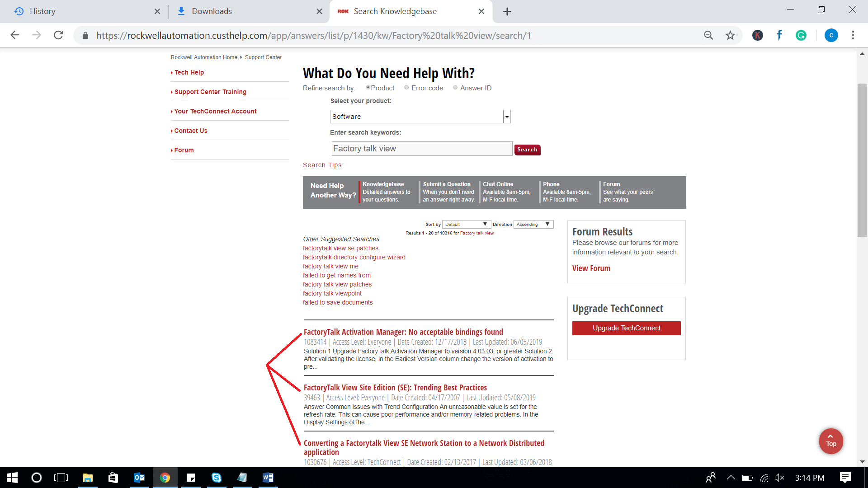The image size is (868, 488).
Task: Click the red Search button
Action: (527, 150)
